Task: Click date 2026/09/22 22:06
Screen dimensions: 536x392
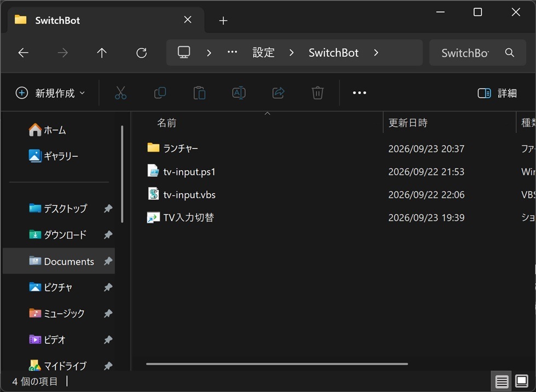Action: 426,195
